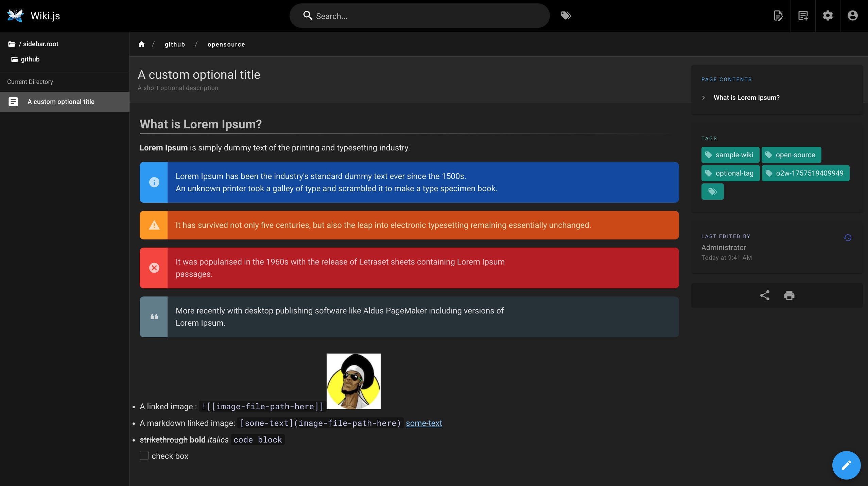868x486 pixels.
Task: Open the account user icon
Action: [853, 16]
